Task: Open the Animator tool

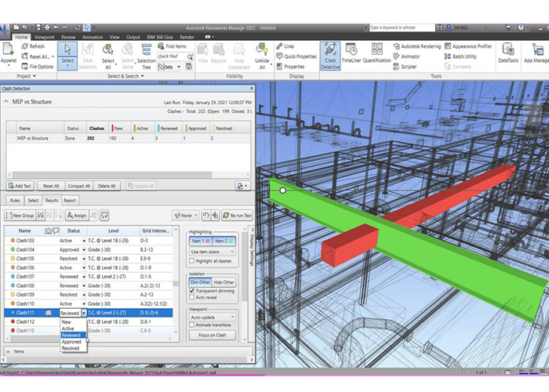Action: point(406,56)
